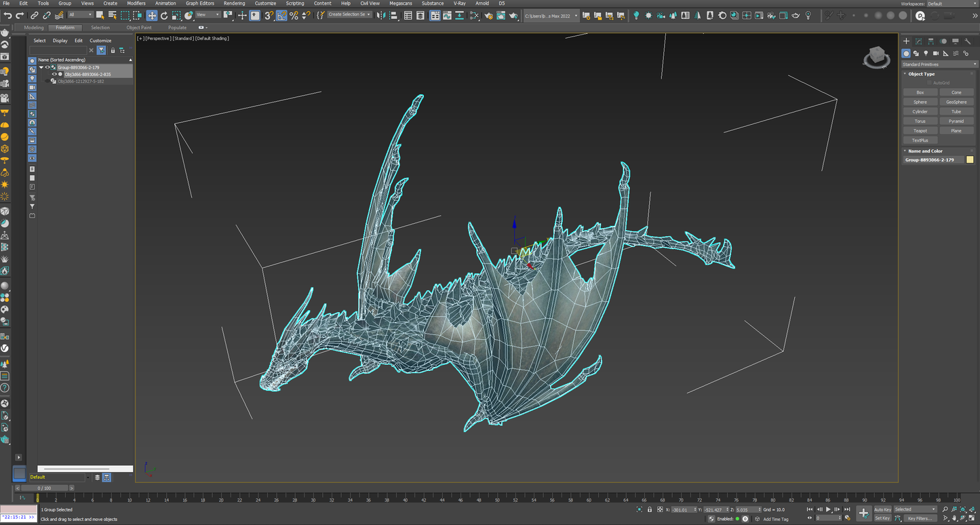Switch to the Modeling ribbon tab

point(34,28)
